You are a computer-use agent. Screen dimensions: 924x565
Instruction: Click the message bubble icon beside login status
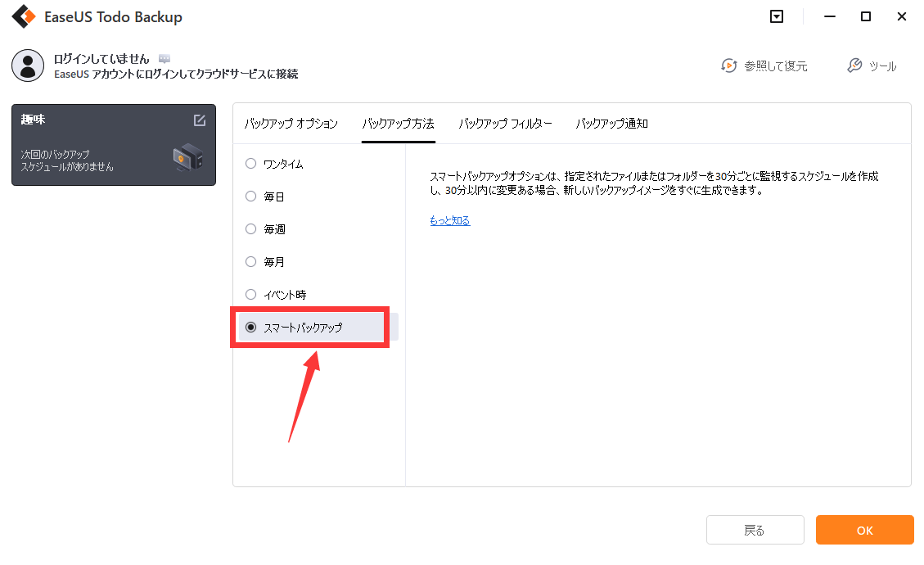point(165,59)
